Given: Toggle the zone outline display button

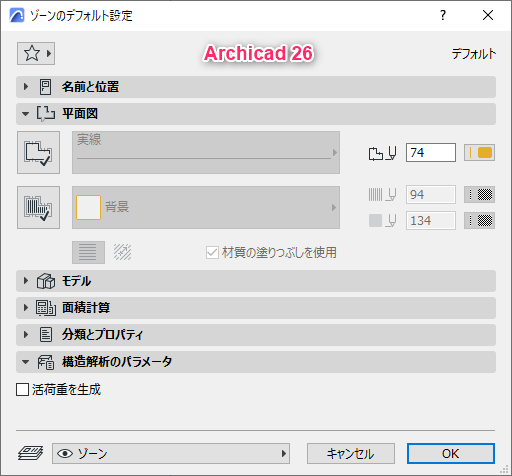Looking at the screenshot, I should [39, 152].
